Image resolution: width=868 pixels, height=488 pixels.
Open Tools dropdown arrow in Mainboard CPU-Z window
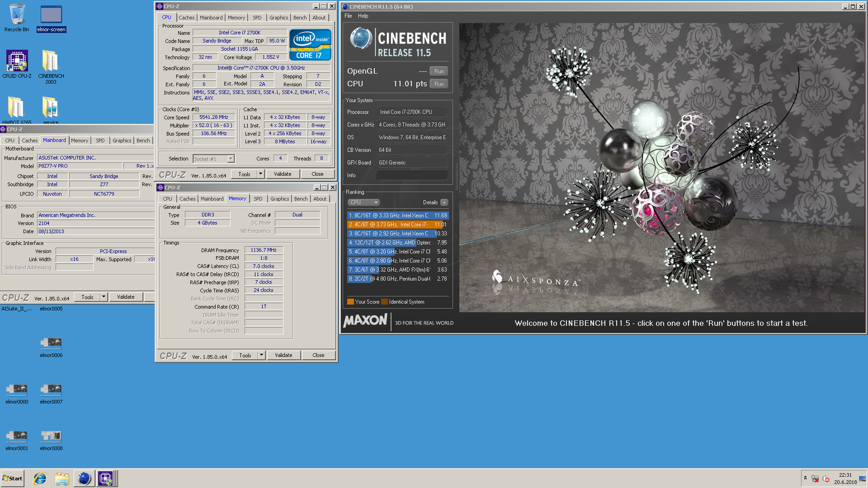pyautogui.click(x=104, y=297)
